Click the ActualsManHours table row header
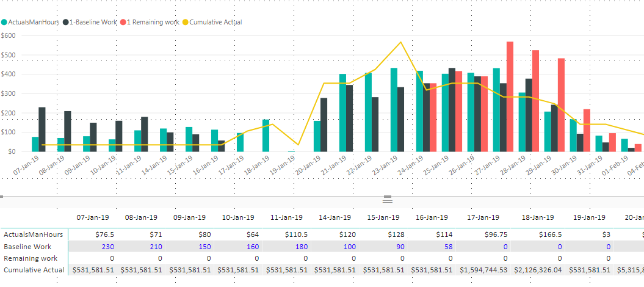The image size is (644, 287). pos(33,234)
